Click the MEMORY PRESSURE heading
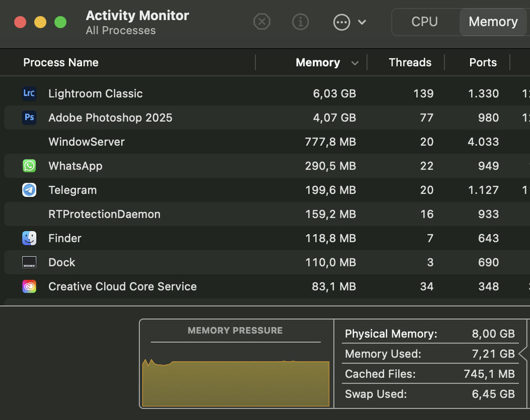This screenshot has height=420, width=530. 235,330
